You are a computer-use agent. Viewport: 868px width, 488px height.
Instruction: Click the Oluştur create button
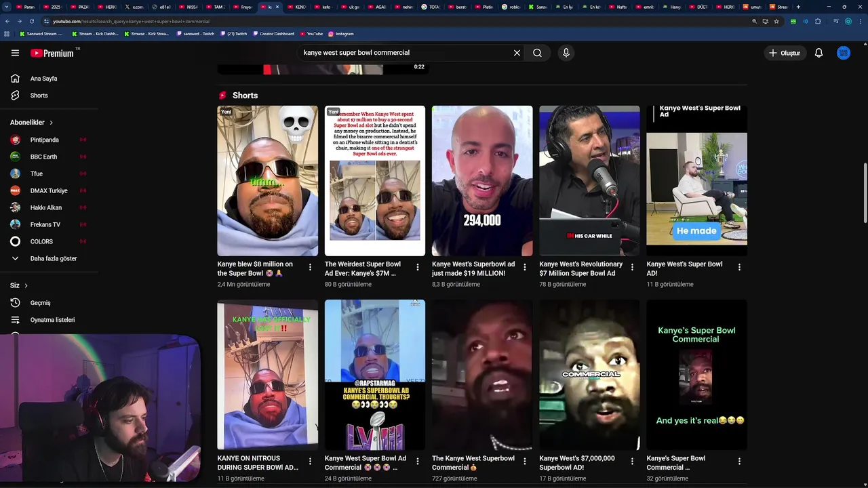(x=784, y=53)
